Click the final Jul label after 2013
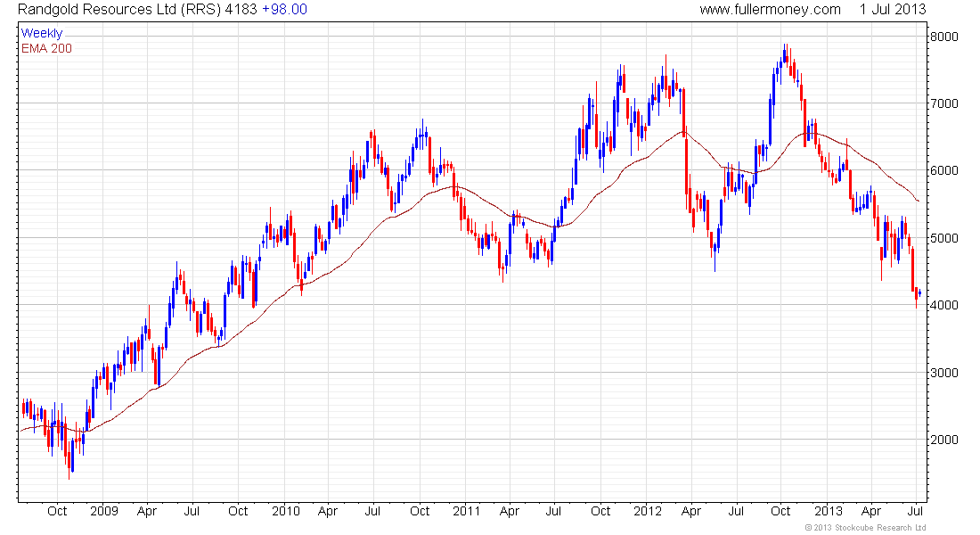Screen dimensions: 980x535 pyautogui.click(x=916, y=511)
